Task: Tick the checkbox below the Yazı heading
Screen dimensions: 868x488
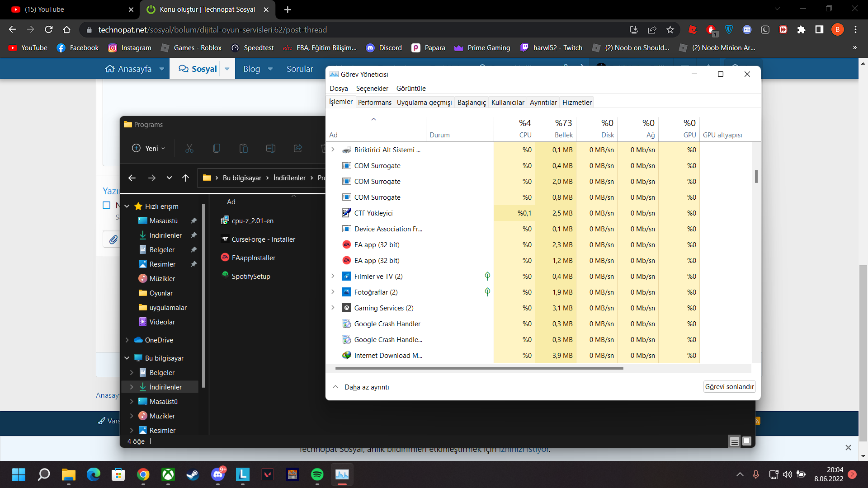Action: coord(107,205)
